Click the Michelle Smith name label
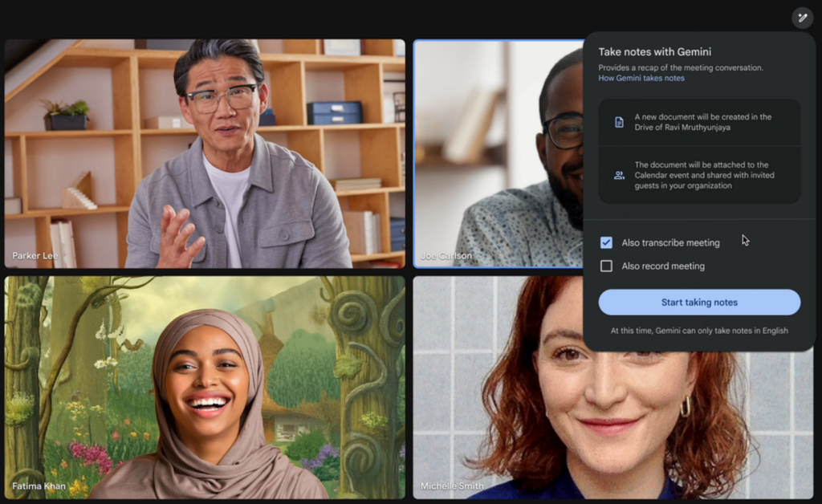 pos(452,486)
